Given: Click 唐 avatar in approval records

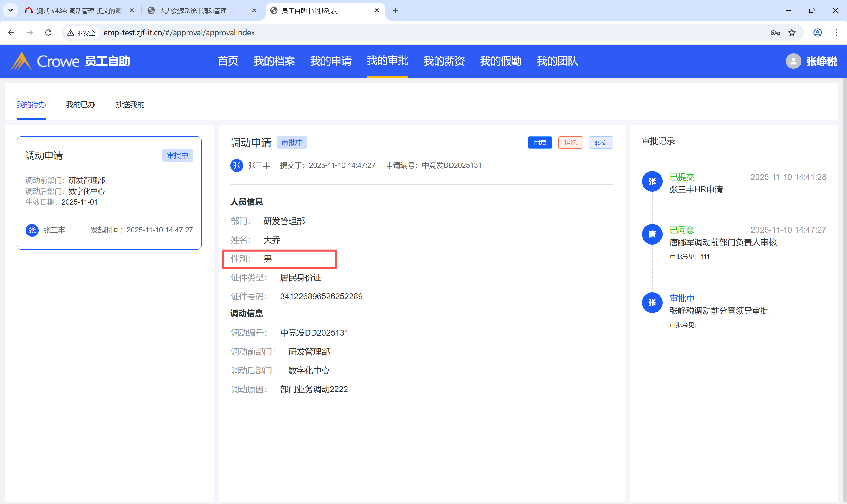Looking at the screenshot, I should coord(652,234).
